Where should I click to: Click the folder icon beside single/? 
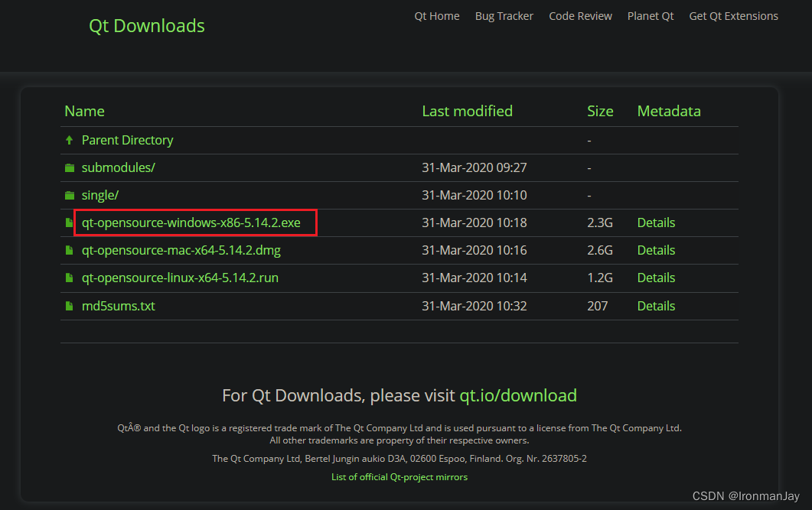coord(70,195)
